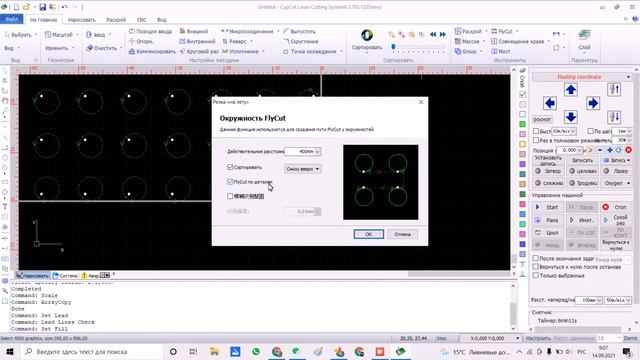Expand the Массив array dropdown

pos(484,41)
